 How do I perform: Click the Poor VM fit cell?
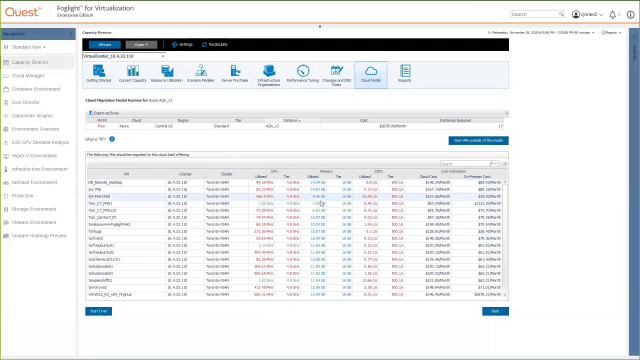[102, 126]
